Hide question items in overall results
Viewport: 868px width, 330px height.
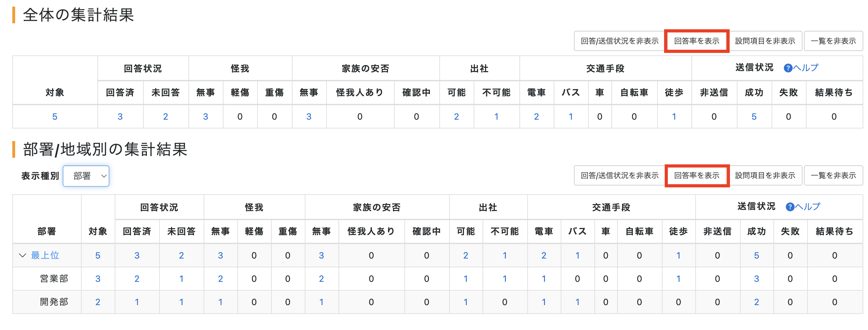coord(765,41)
